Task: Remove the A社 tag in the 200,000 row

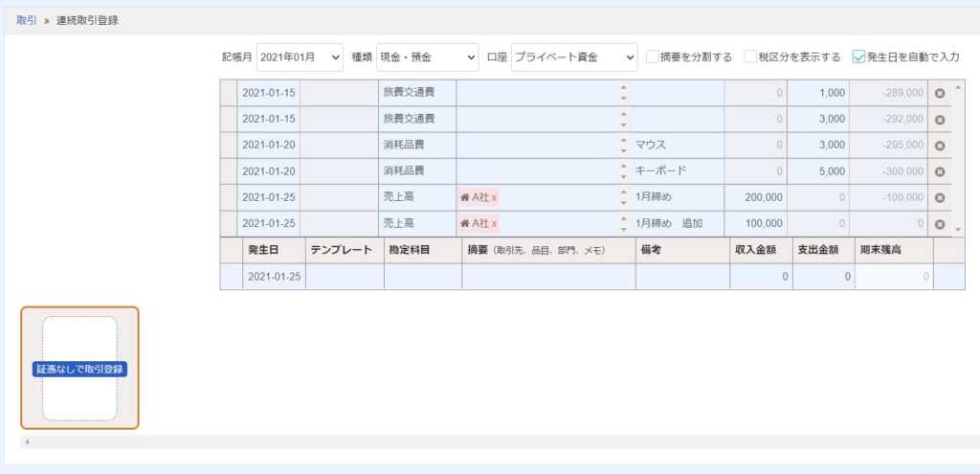Action: [495, 197]
